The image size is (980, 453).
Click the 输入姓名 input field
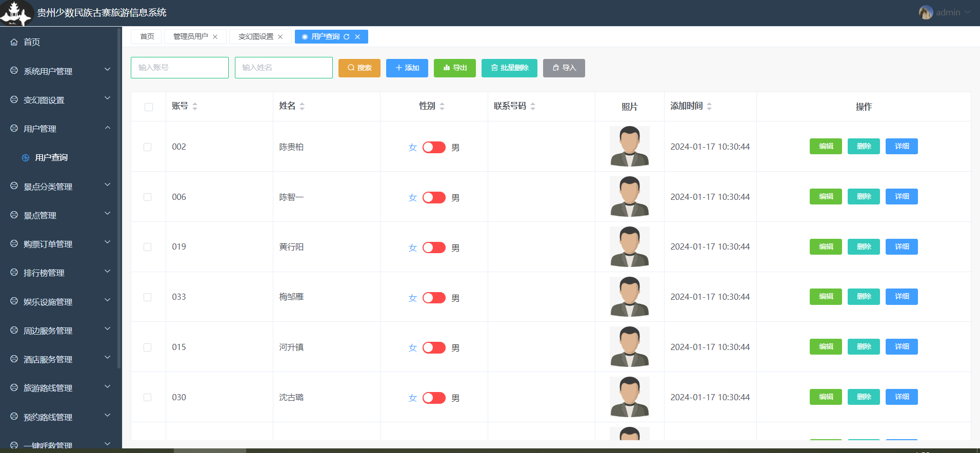[284, 68]
